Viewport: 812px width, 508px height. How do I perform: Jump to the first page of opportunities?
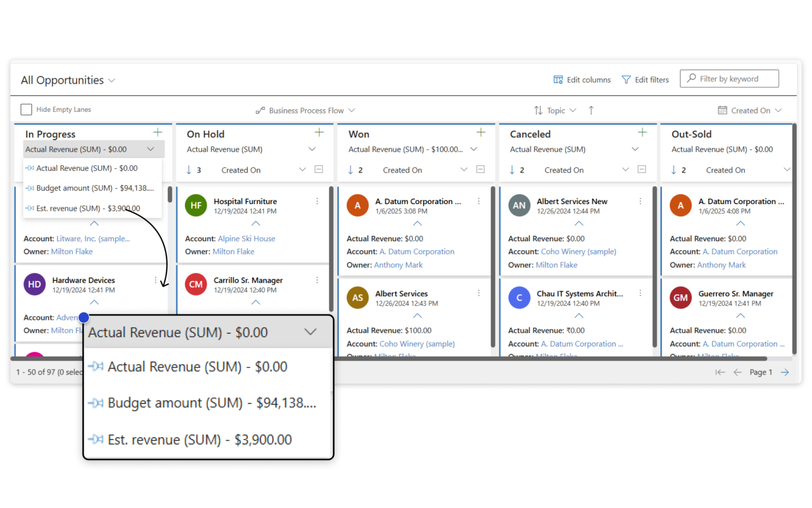coord(720,372)
